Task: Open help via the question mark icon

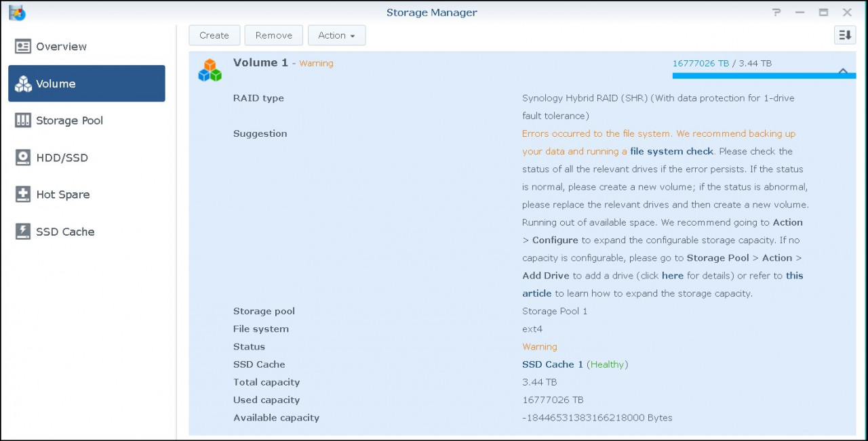Action: coord(776,12)
